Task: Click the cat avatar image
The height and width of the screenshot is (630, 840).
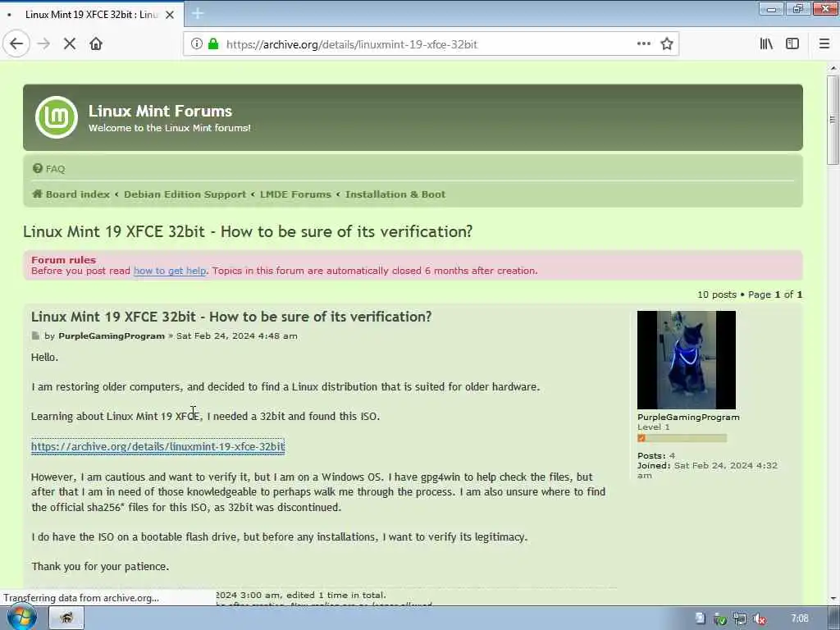Action: click(x=687, y=360)
